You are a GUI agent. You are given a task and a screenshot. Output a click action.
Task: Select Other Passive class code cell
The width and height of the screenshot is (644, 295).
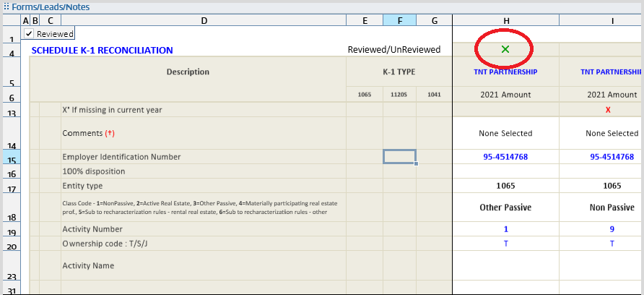click(x=505, y=208)
